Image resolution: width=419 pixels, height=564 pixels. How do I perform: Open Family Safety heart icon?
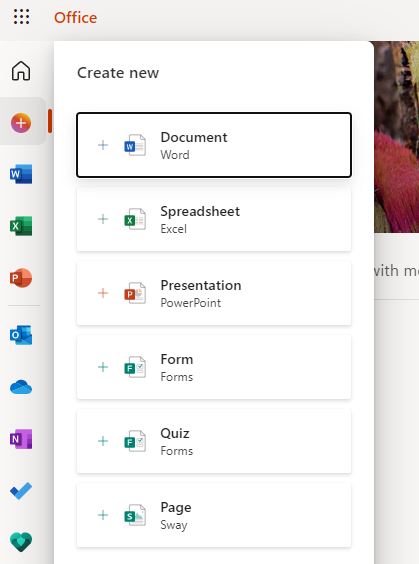(x=21, y=542)
